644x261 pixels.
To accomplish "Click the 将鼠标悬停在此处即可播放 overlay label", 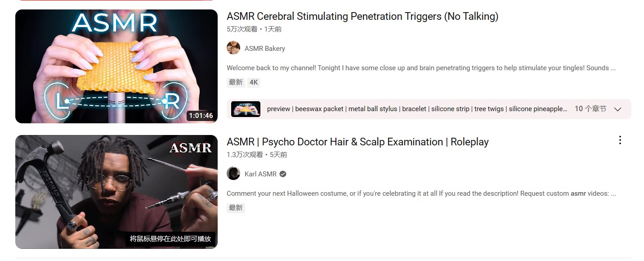I will 170,239.
